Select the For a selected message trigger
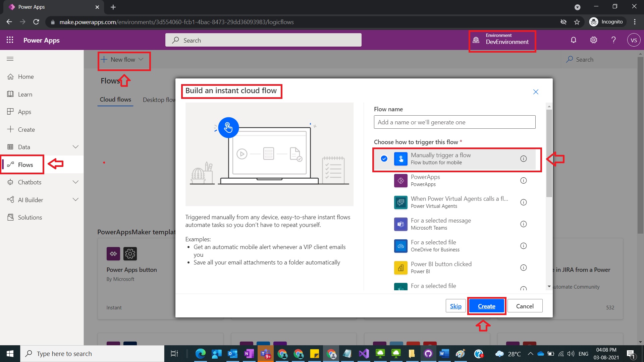This screenshot has width=644, height=362. pos(441,224)
